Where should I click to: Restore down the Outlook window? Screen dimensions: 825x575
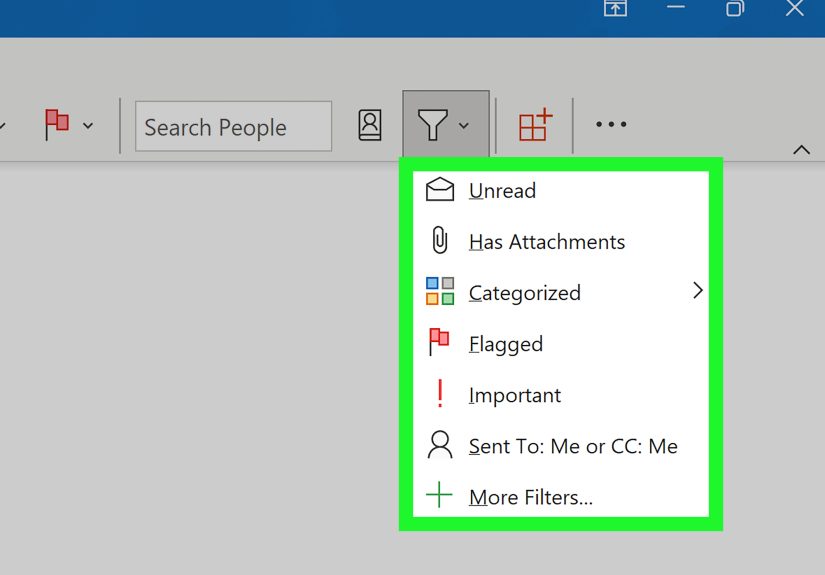[x=735, y=7]
